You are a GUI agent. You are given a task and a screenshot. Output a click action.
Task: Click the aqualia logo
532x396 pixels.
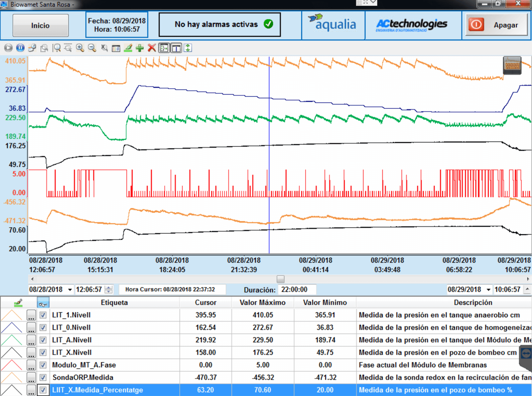point(332,23)
